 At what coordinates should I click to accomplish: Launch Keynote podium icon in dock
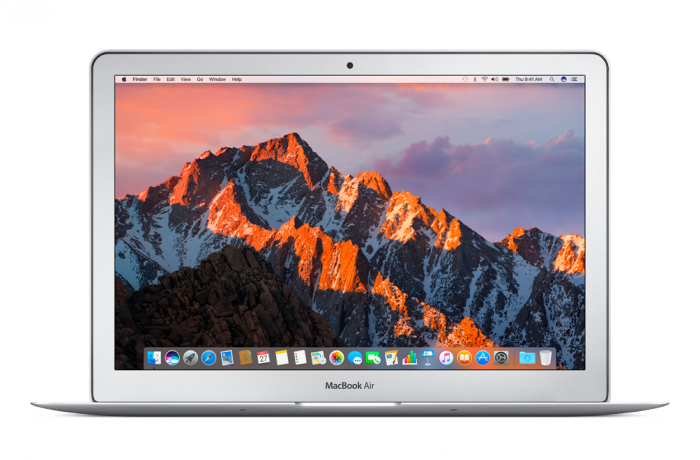(x=428, y=358)
